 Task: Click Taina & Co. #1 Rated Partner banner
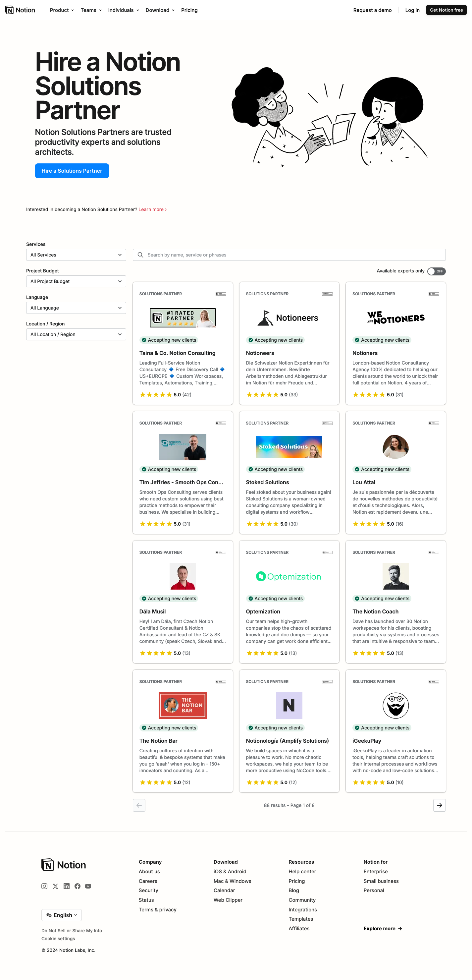click(183, 317)
